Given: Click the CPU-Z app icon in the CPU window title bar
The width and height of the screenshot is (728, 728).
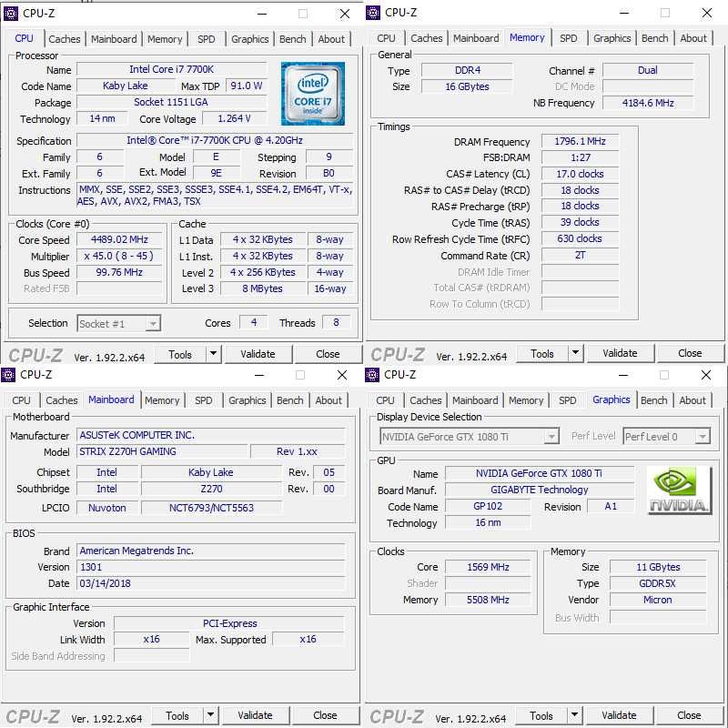Looking at the screenshot, I should point(10,14).
